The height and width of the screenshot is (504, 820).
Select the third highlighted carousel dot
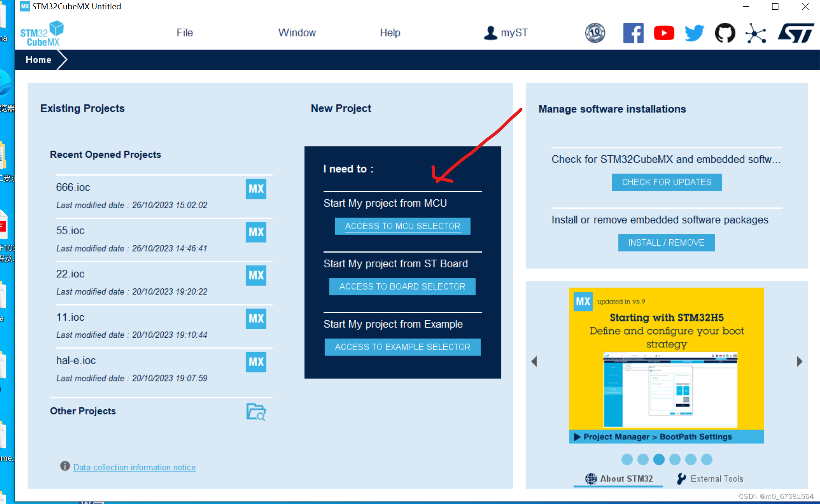point(659,459)
